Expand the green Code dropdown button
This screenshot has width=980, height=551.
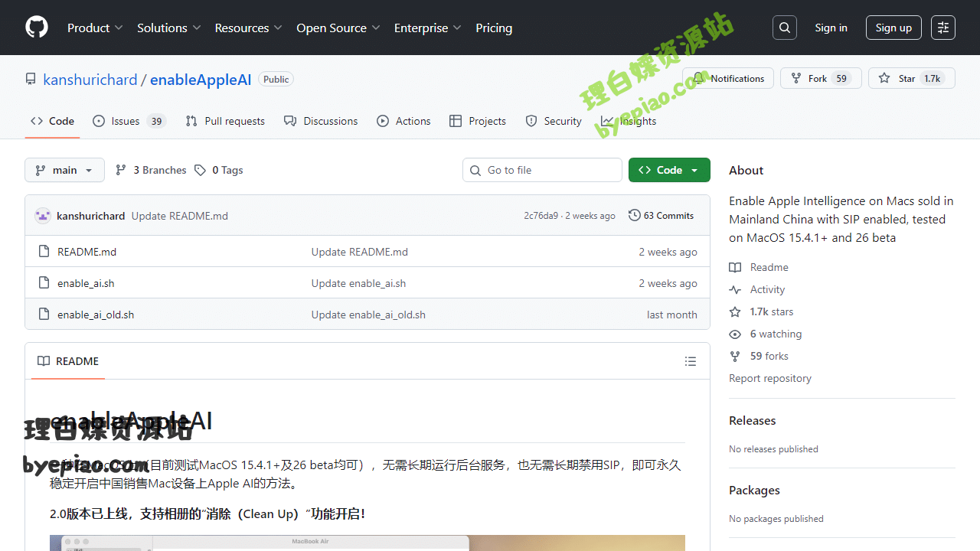click(669, 170)
